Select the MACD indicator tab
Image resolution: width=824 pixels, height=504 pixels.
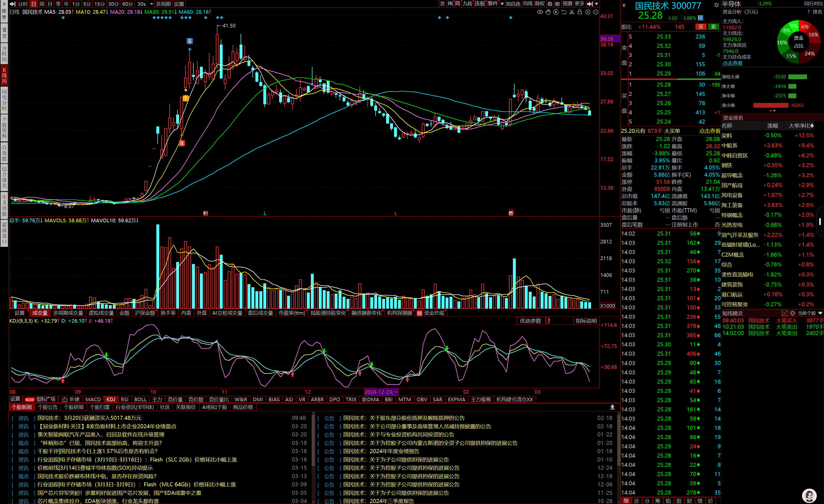click(x=93, y=399)
